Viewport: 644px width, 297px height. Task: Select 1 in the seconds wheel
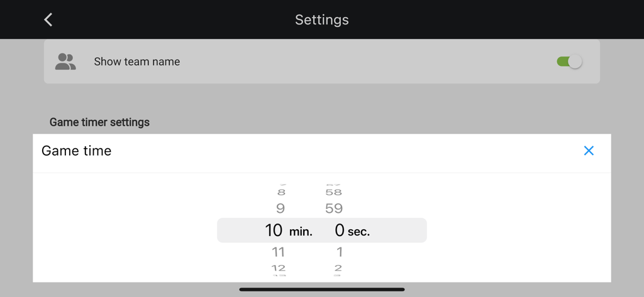pos(340,252)
